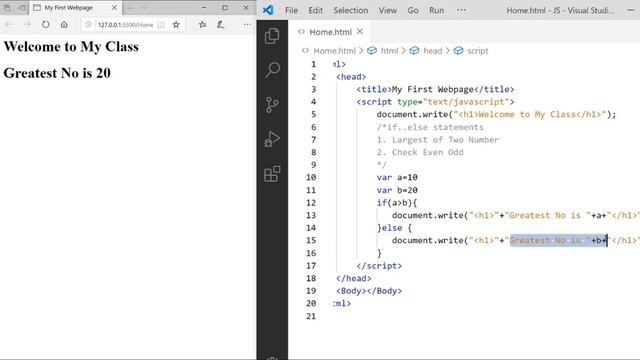Viewport: 640px width, 360px height.
Task: Click the <title> My First Webpage line
Action: pos(435,89)
